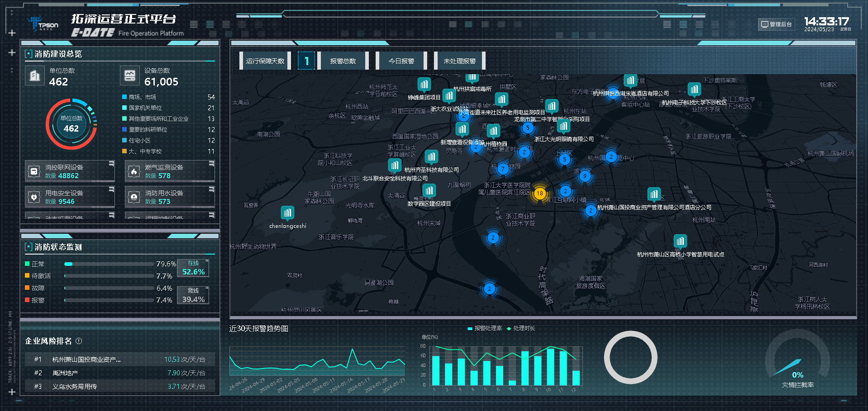Open the 在线 52.6% status card
Viewport: 868px width, 411px height.
click(x=193, y=268)
